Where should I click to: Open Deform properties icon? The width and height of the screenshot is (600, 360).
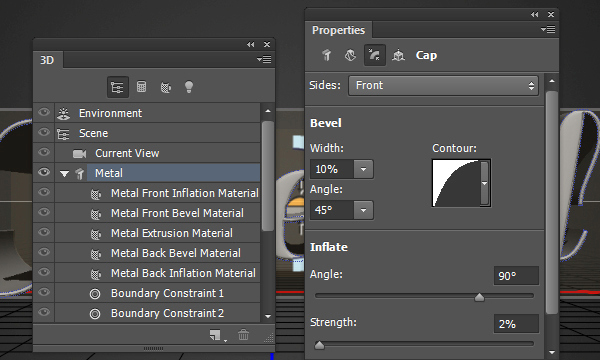tap(350, 55)
